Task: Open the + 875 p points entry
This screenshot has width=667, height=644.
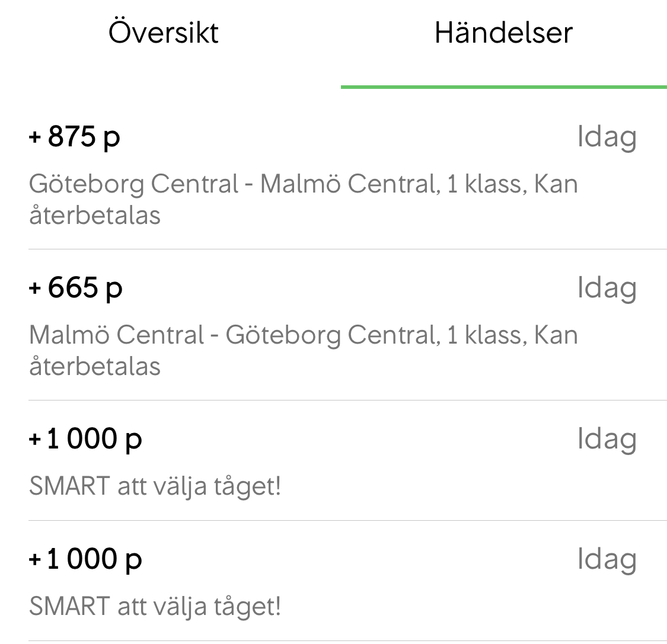Action: pos(75,137)
